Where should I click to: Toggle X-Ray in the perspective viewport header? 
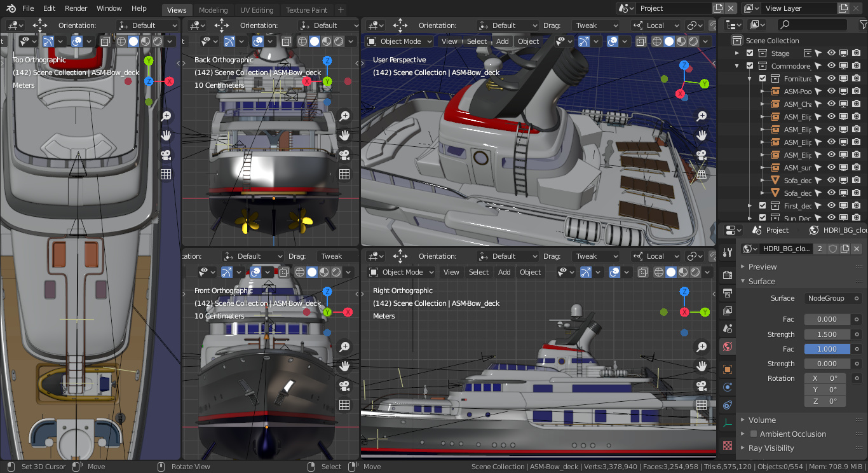(x=641, y=41)
